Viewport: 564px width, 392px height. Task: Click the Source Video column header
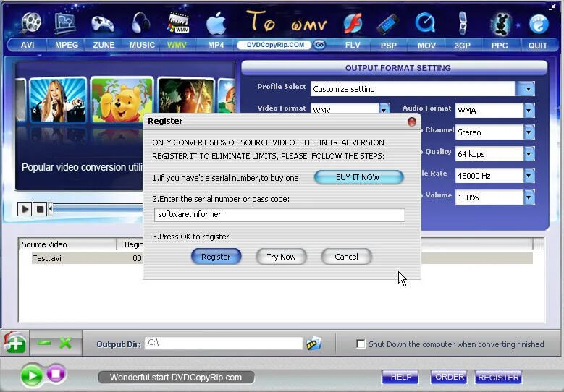[67, 244]
